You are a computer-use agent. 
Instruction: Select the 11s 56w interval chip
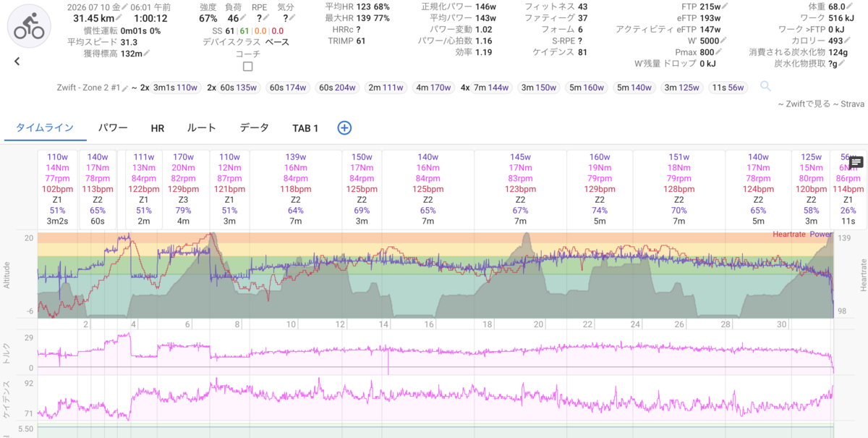[x=728, y=88]
